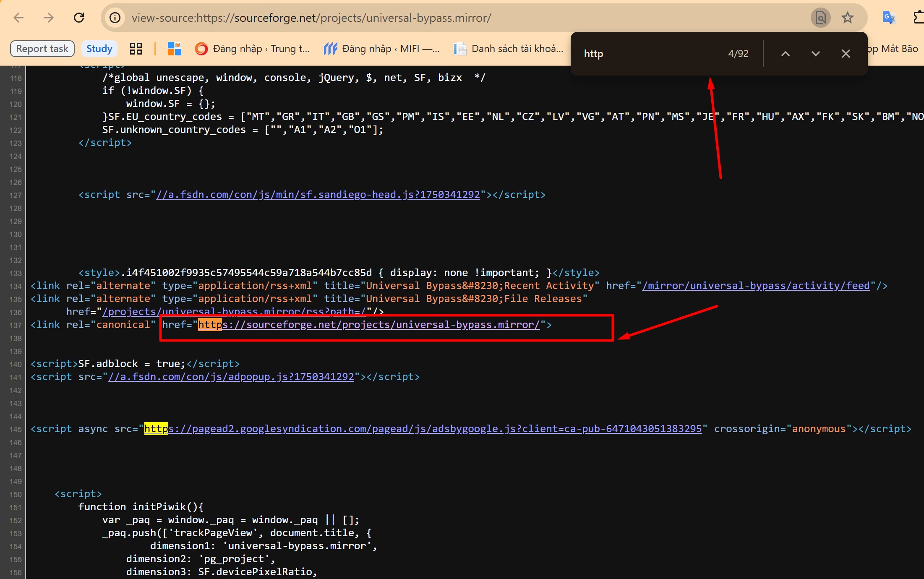Click the SF.adblock = true text
The image size is (924, 579).
(132, 364)
